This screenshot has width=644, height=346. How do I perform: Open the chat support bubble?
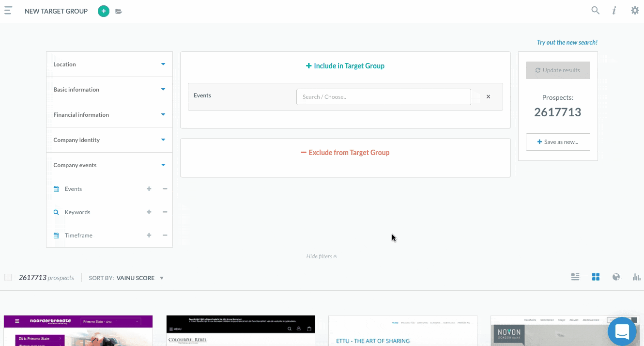(x=622, y=332)
